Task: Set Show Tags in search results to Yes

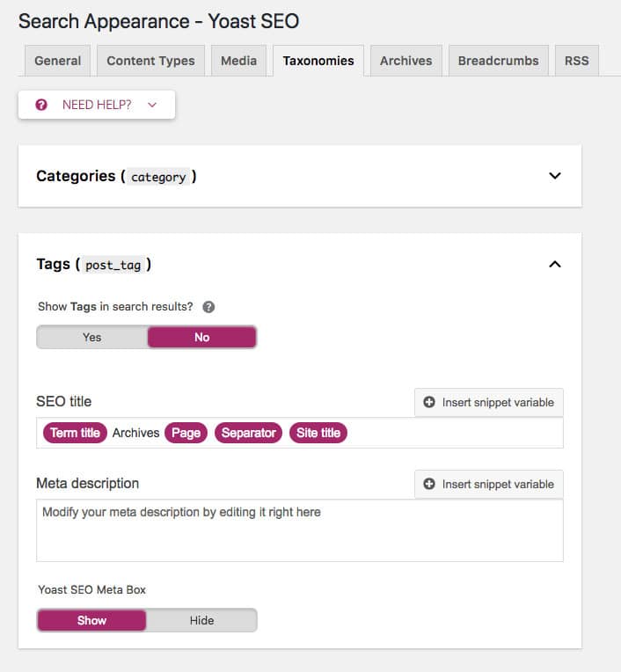Action: 92,337
